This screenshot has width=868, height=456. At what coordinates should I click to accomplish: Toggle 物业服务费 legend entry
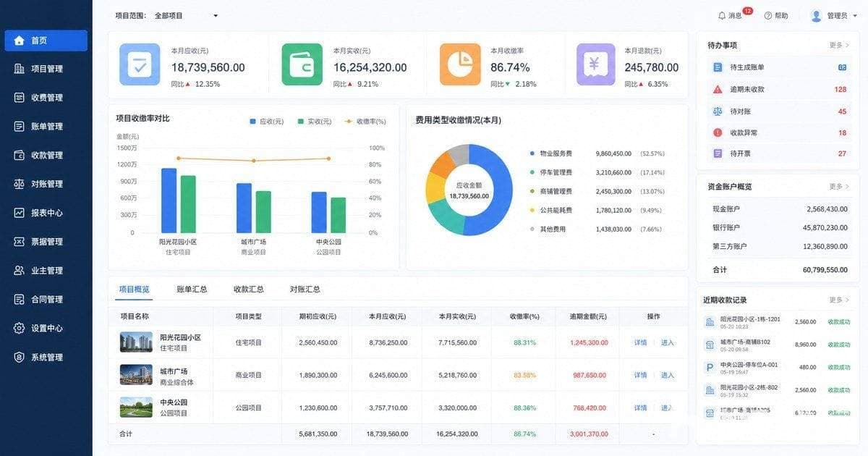click(x=551, y=153)
